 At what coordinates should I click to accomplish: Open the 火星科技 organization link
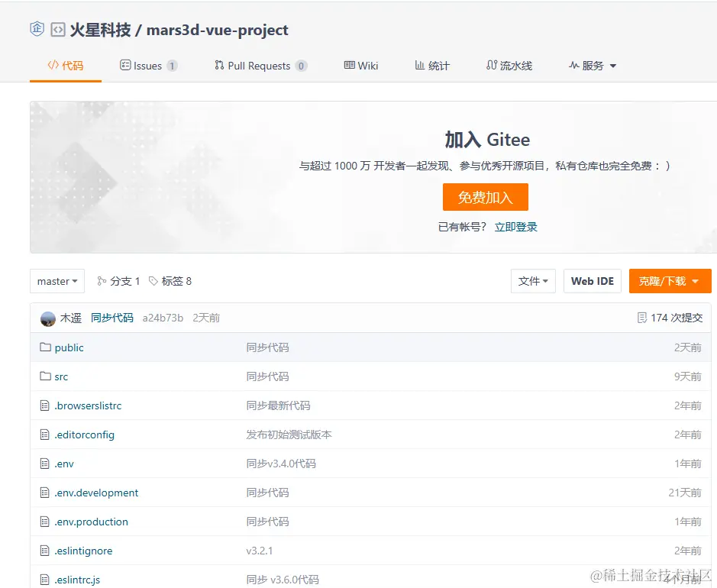[100, 31]
